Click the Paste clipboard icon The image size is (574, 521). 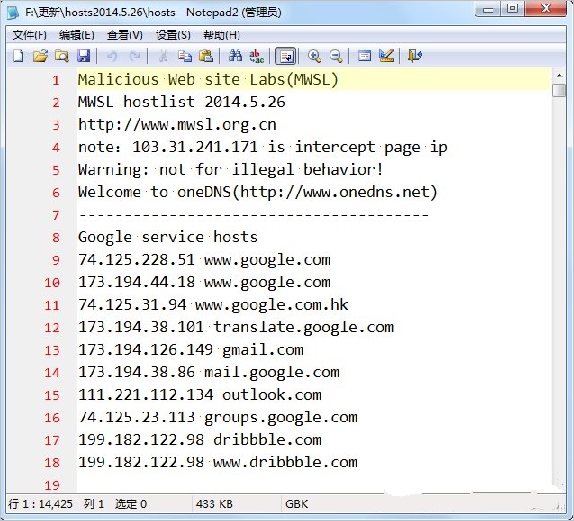point(206,56)
